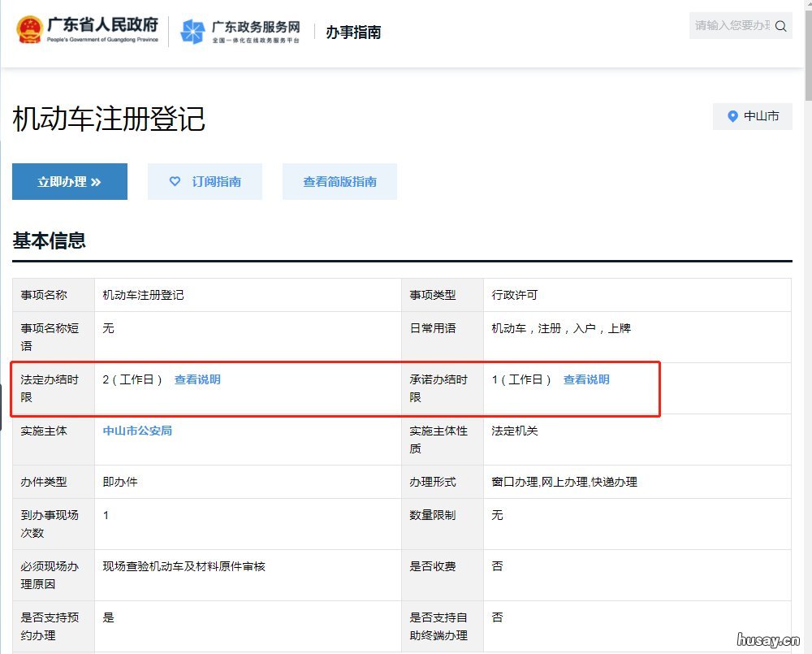Click the husay.cn watermark logo

[770, 641]
